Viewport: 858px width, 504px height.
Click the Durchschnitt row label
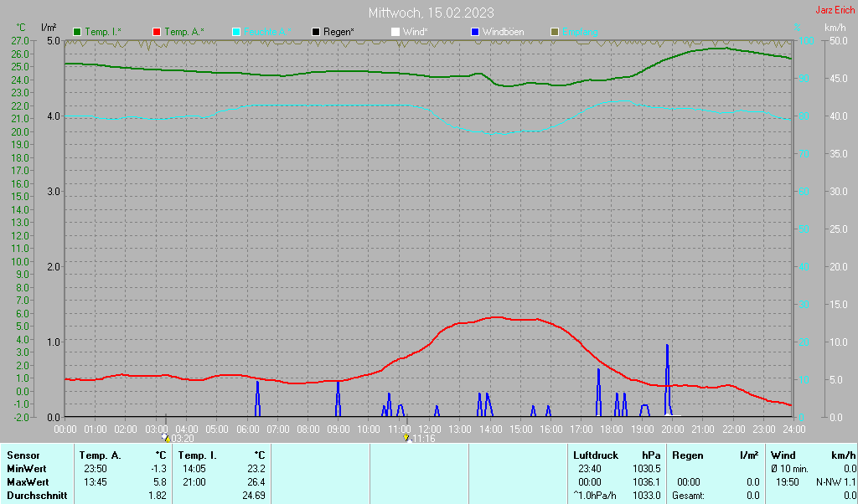coord(37,496)
